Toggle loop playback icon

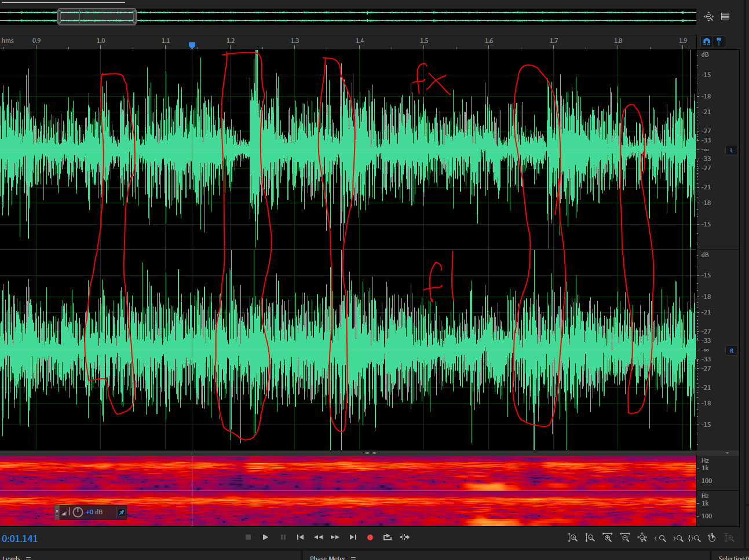[x=388, y=537]
